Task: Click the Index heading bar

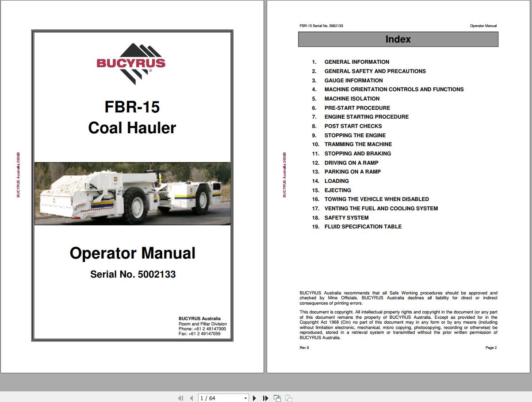Action: (x=398, y=39)
